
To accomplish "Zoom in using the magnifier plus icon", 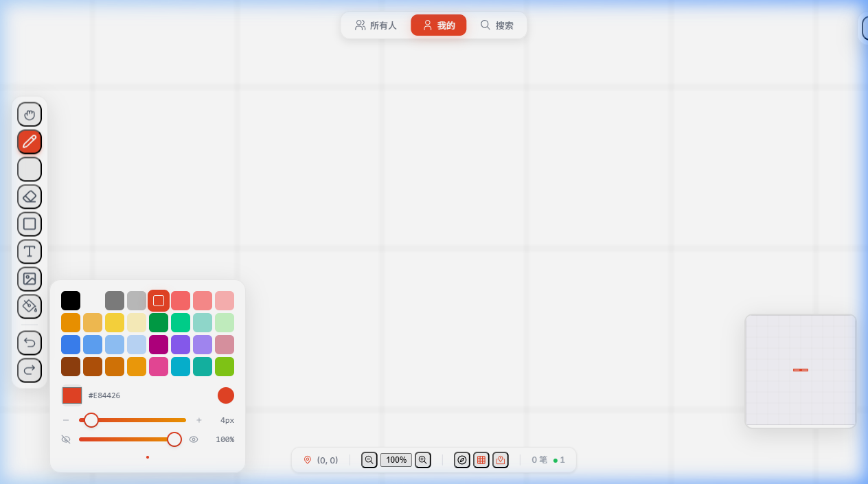I will [423, 460].
